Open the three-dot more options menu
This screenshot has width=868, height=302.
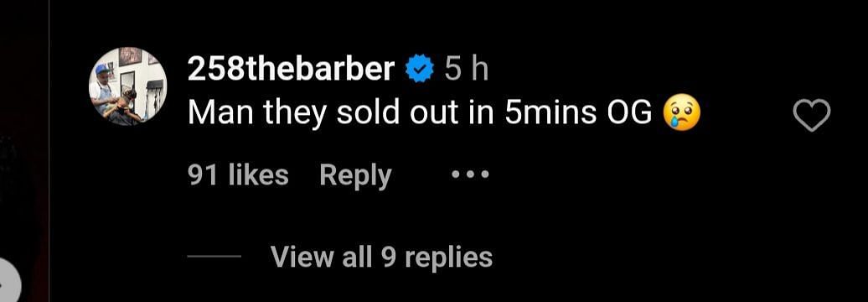point(470,175)
